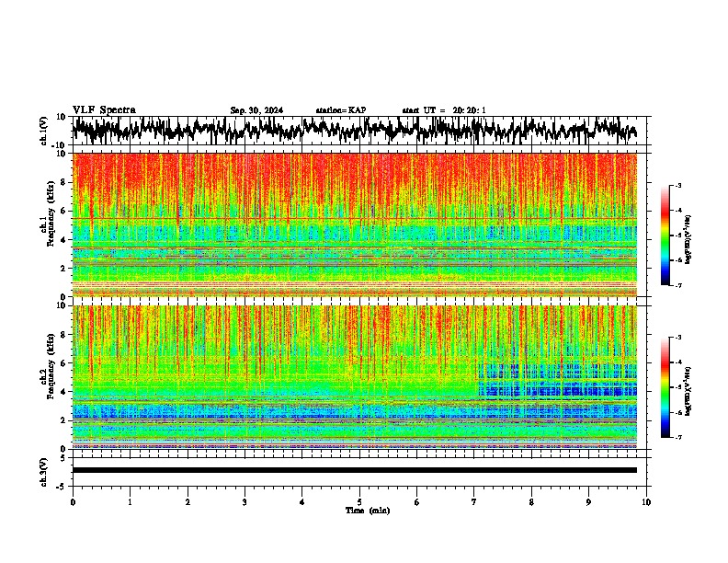Image resolution: width=728 pixels, height=563 pixels.
Task: Click time axis tick label "9"
Action: click(x=588, y=502)
